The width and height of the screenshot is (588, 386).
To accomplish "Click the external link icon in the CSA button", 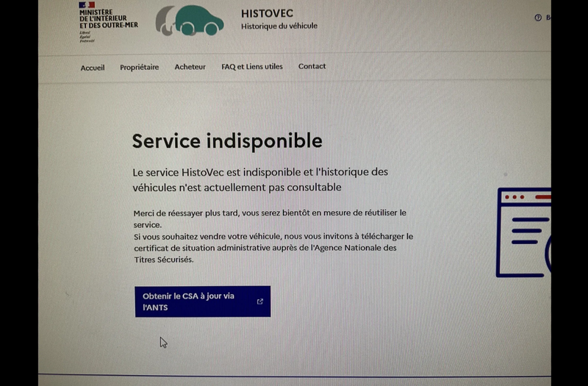I will click(259, 301).
